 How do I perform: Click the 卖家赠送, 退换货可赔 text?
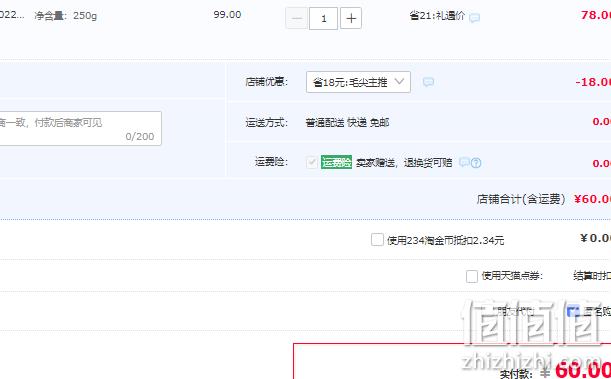pos(404,162)
